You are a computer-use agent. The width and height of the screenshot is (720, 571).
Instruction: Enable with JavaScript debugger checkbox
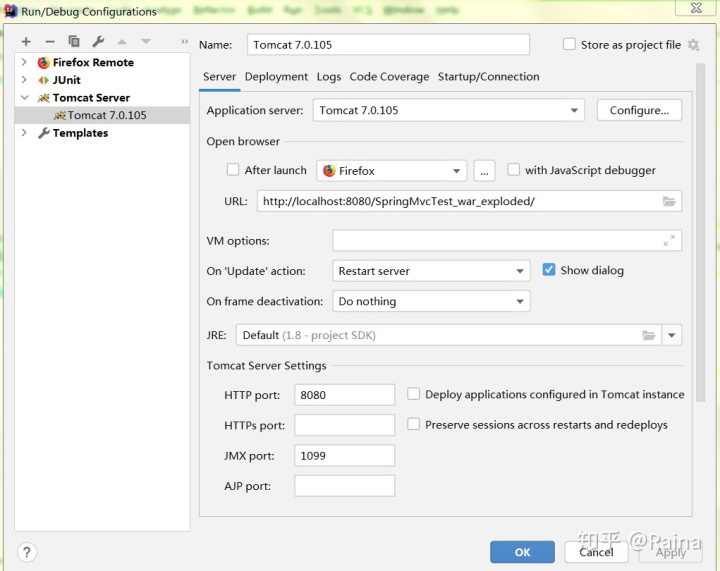pyautogui.click(x=513, y=170)
